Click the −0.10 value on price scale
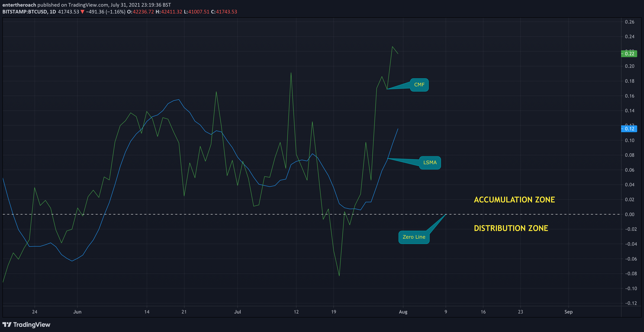The width and height of the screenshot is (644, 332). pos(631,289)
